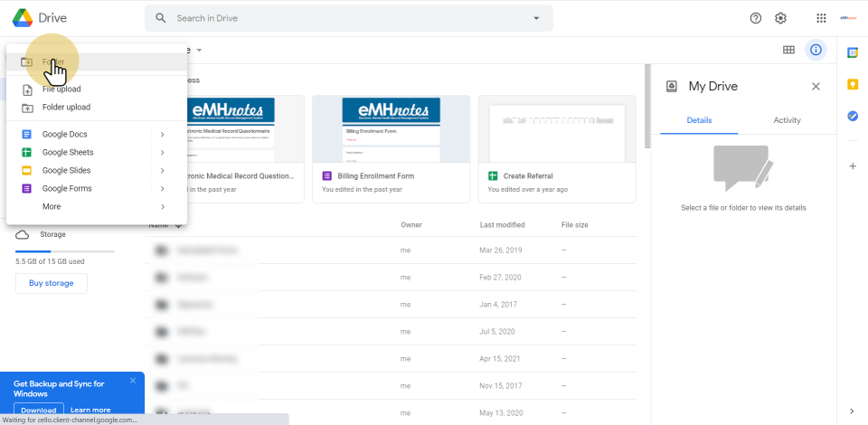Toggle the view details info panel
Viewport: 868px width, 425px height.
pos(816,50)
